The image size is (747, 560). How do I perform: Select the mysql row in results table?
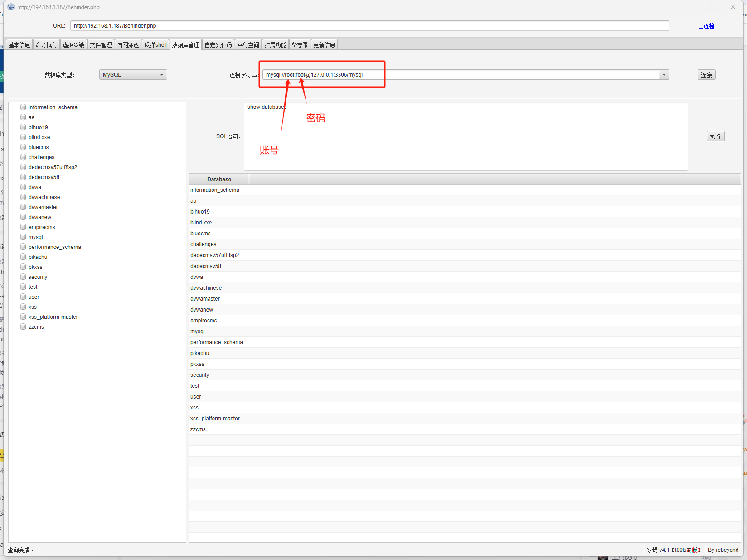click(465, 331)
